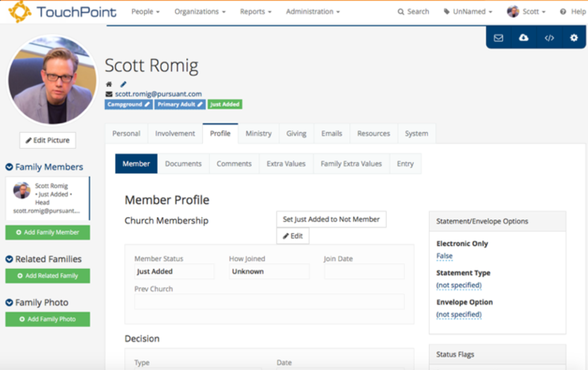Click the cloud upload icon in the dark toolbar
Screen dimensions: 588x370
tap(524, 38)
